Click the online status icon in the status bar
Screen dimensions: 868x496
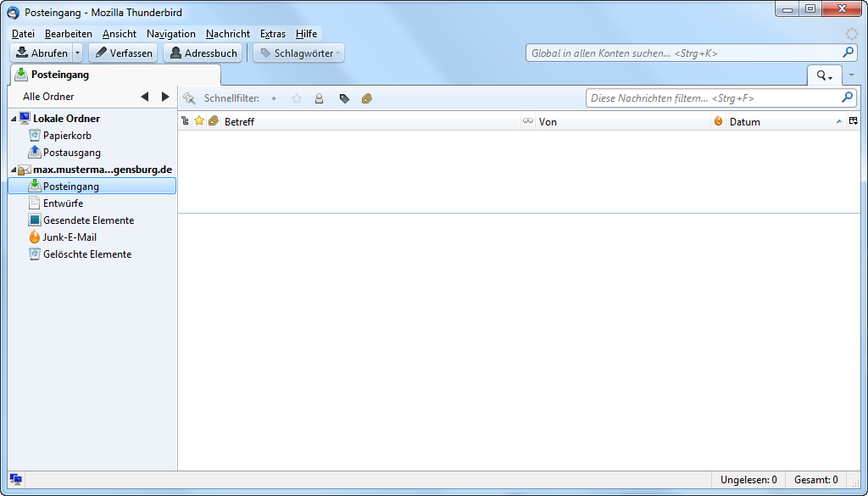[16, 480]
